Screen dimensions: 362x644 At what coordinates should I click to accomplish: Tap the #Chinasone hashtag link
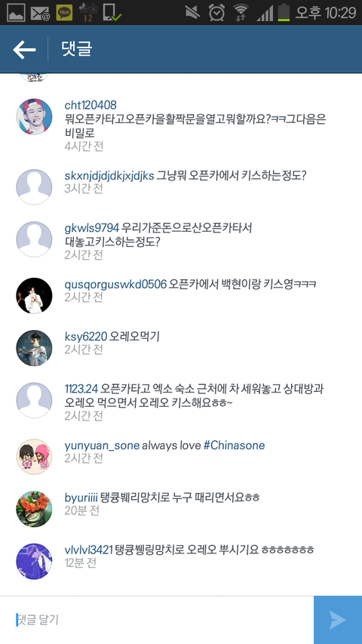point(234,445)
